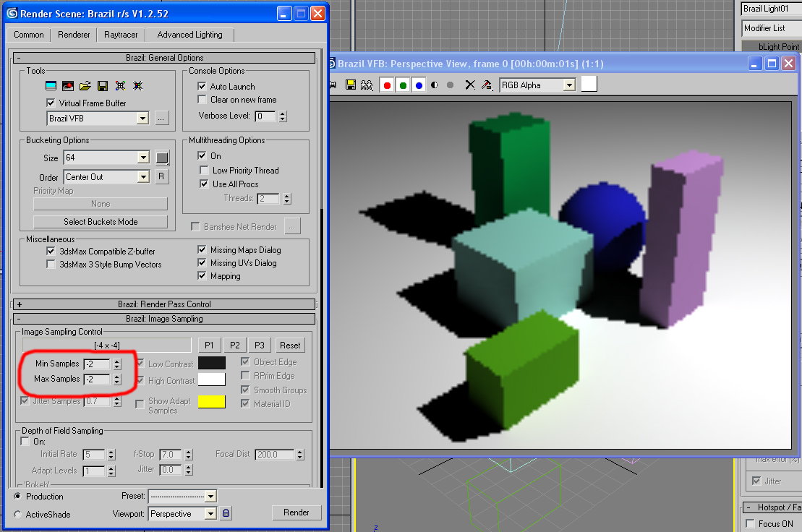The width and height of the screenshot is (802, 532).
Task: Click the P2 sampling preset button
Action: click(235, 346)
